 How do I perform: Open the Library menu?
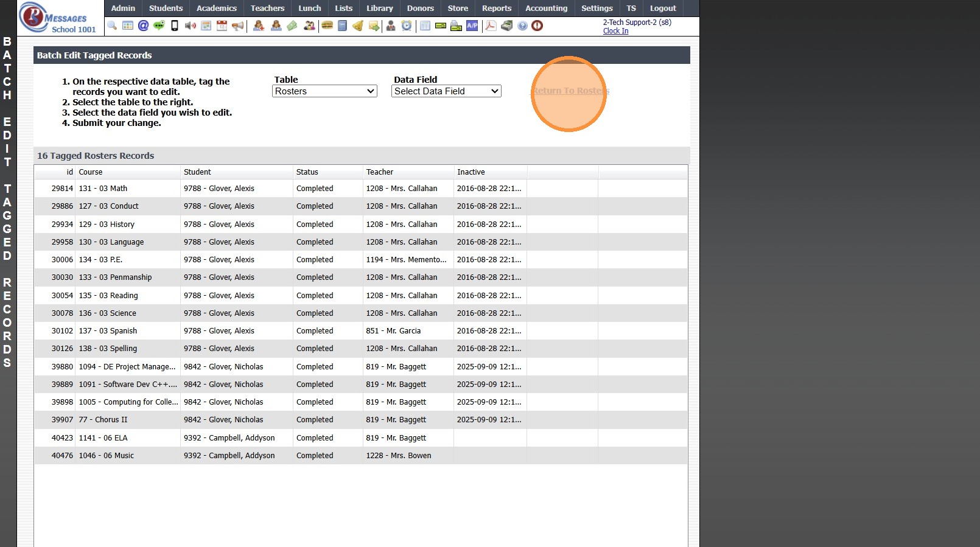380,9
